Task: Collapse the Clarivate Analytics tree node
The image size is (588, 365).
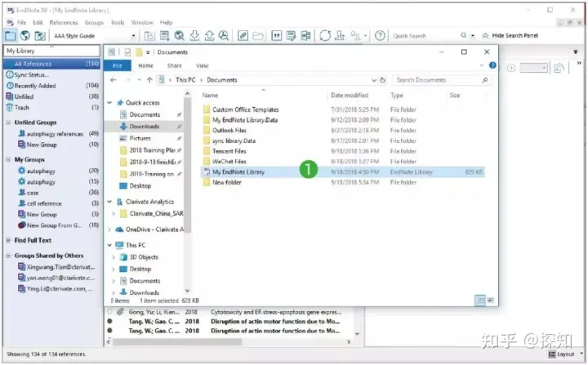Action: coord(109,202)
